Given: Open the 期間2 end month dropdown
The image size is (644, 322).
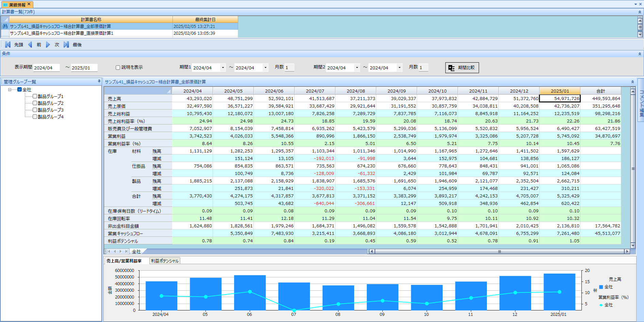Looking at the screenshot, I should point(399,68).
